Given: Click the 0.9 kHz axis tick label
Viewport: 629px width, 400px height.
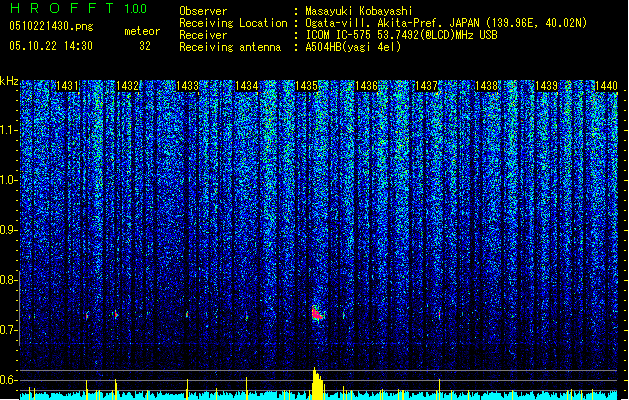Looking at the screenshot, I should [8, 230].
